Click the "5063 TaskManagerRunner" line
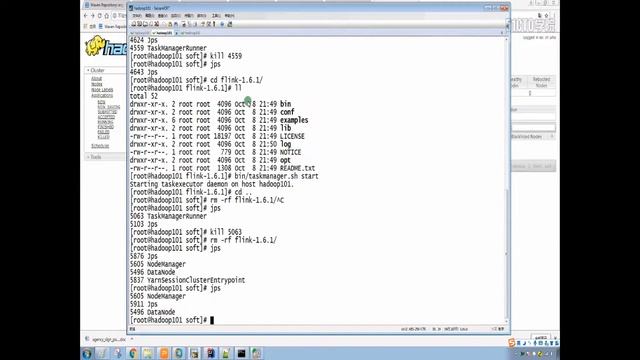 (168, 216)
